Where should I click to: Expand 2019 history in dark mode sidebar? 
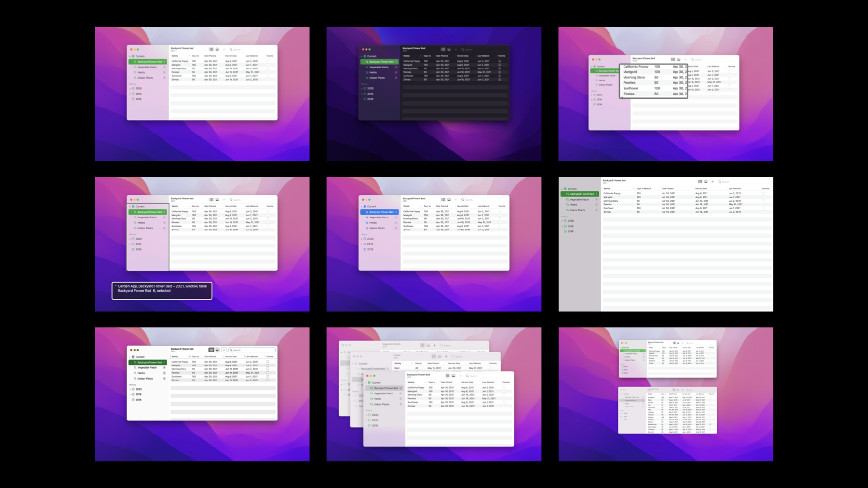(x=362, y=94)
